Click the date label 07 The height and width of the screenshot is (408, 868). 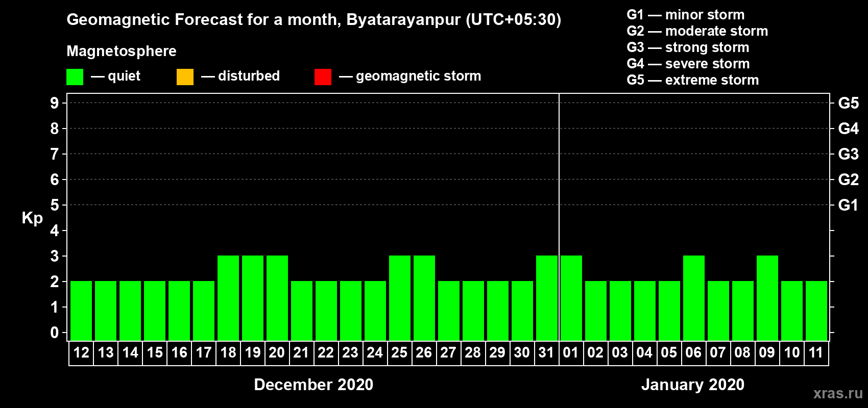click(x=718, y=352)
